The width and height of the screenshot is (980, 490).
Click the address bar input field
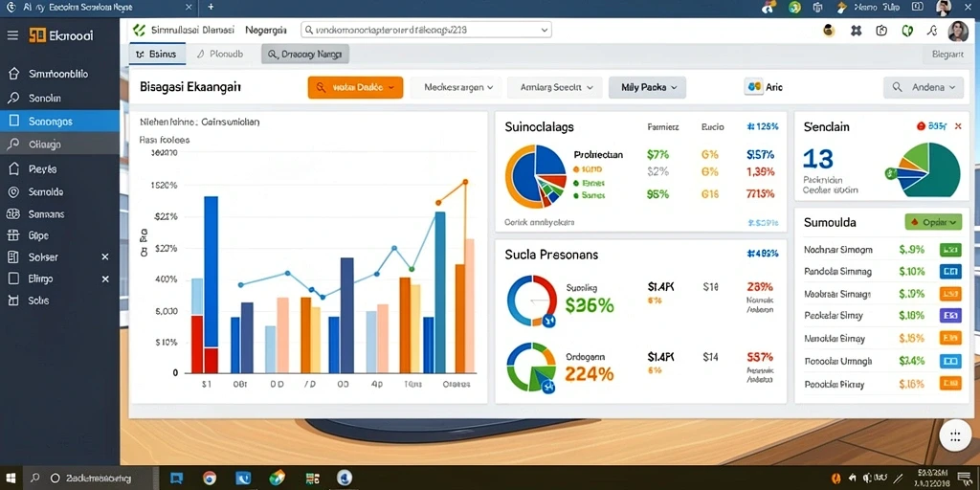(426, 30)
